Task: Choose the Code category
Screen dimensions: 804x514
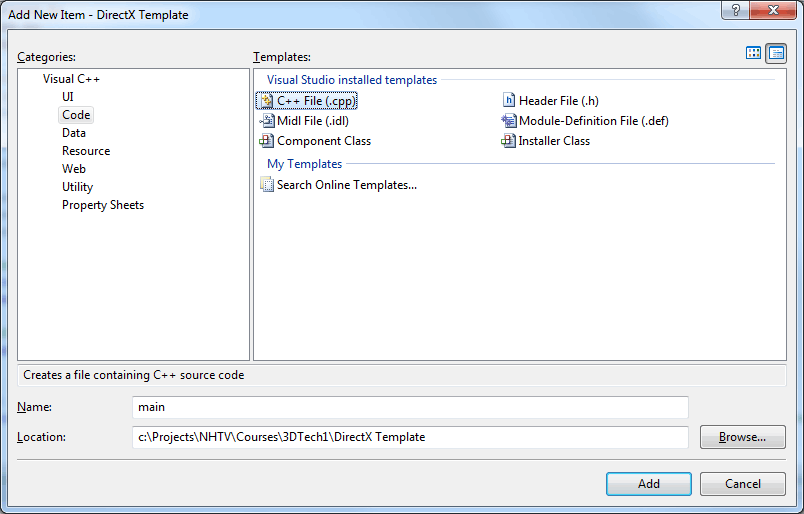Action: (76, 115)
